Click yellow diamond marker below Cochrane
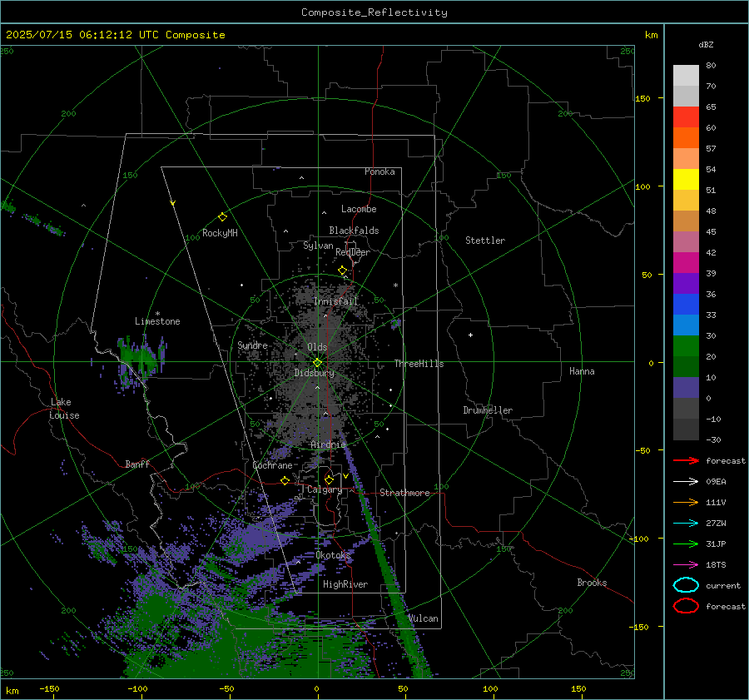The width and height of the screenshot is (749, 700). (285, 480)
